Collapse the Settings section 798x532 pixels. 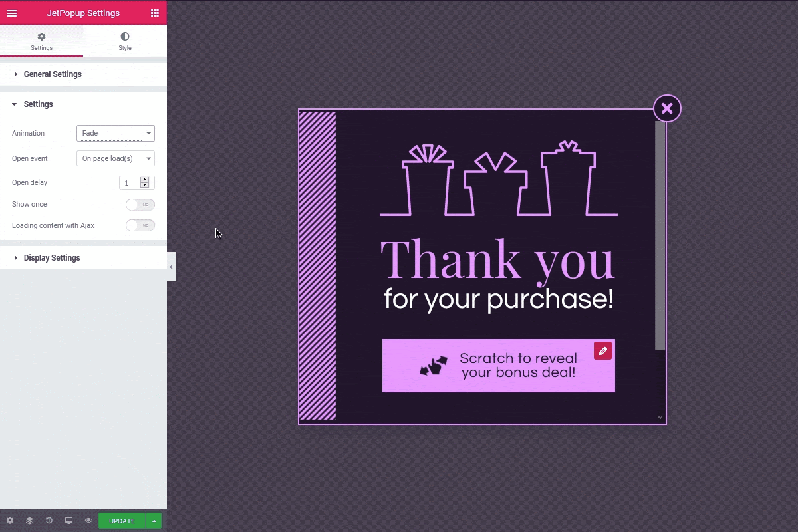[38, 104]
